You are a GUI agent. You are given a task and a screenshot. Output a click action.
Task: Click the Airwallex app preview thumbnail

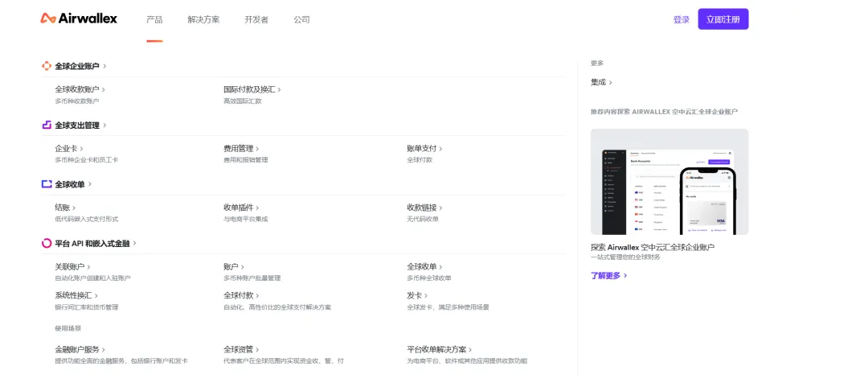[x=669, y=182]
